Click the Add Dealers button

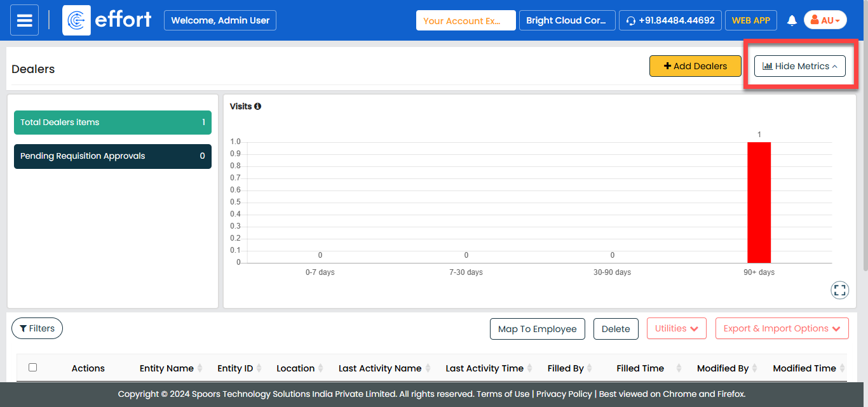point(695,66)
